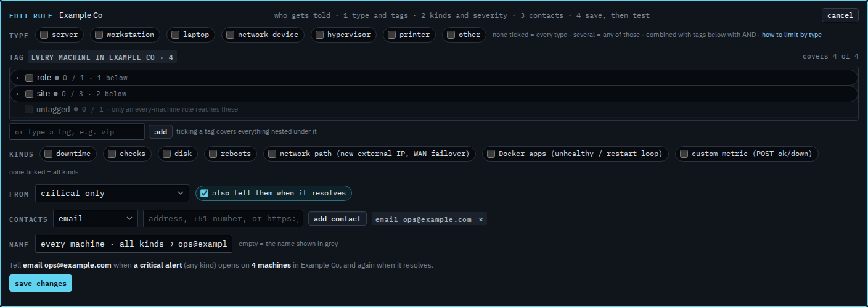Screen dimensions: 868x307
Task: Open the FROM severity dropdown
Action: click(x=112, y=193)
